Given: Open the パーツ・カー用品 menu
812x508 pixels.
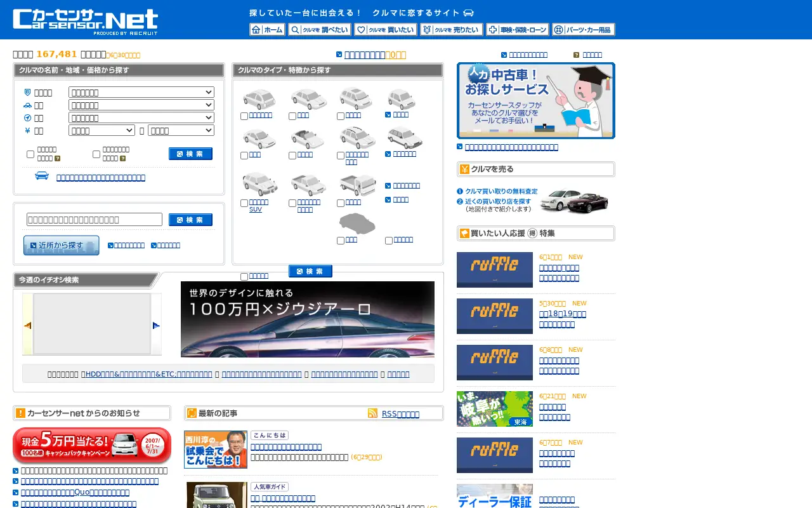Looking at the screenshot, I should 584,29.
